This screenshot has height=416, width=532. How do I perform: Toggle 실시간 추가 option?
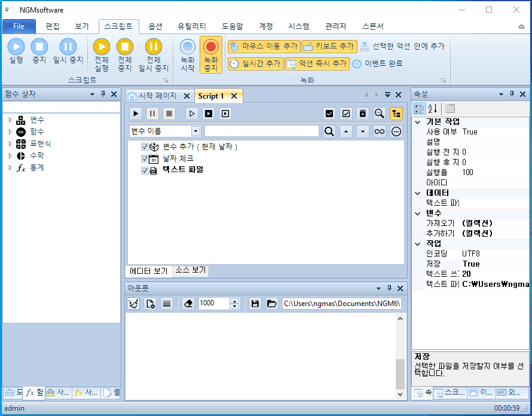click(255, 63)
